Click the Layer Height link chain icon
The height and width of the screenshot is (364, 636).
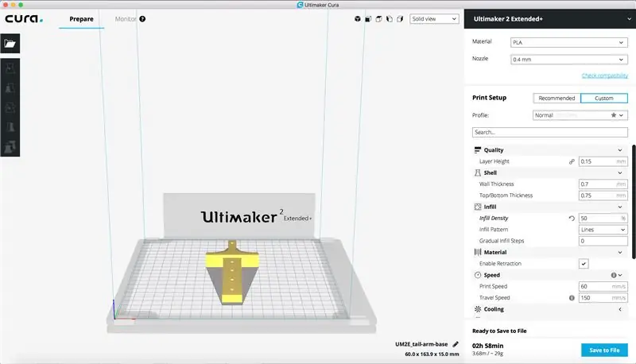coord(572,161)
